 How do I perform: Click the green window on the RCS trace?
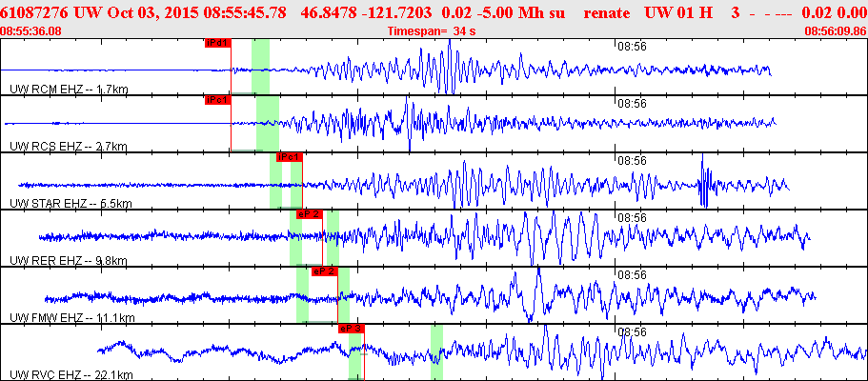[x=268, y=123]
